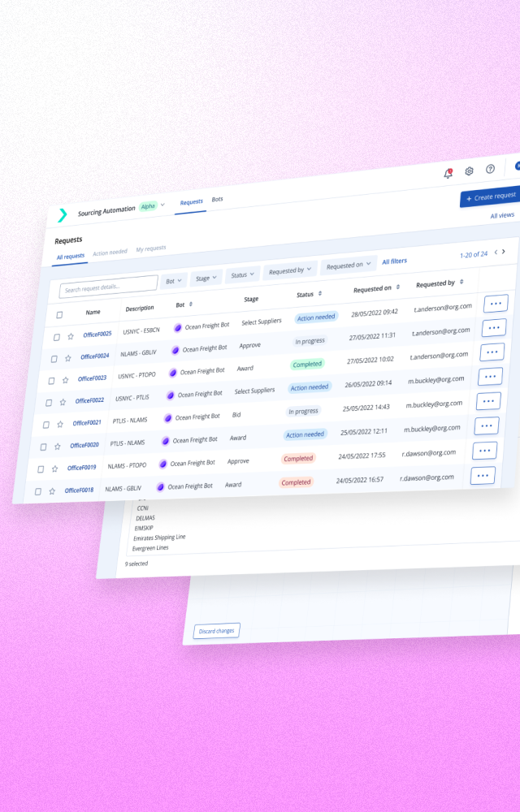Screen dimensions: 520x812
Task: Select the Action needed tab
Action: 110,253
